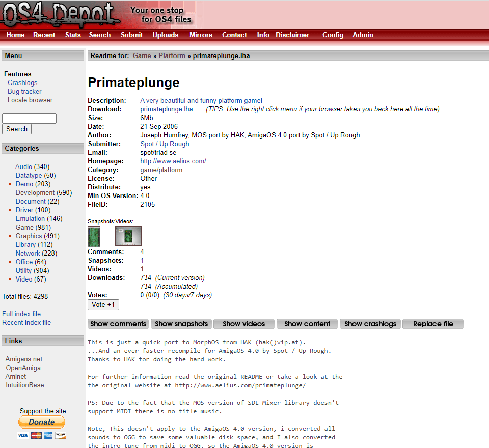Click the Show crashlogs button
This screenshot has width=489, height=448.
coord(370,324)
